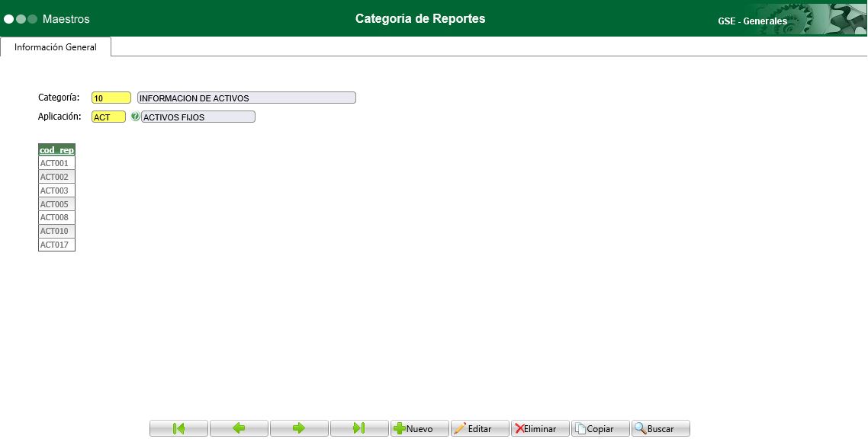Select the Información General tab
The height and width of the screenshot is (442, 868).
click(x=56, y=47)
